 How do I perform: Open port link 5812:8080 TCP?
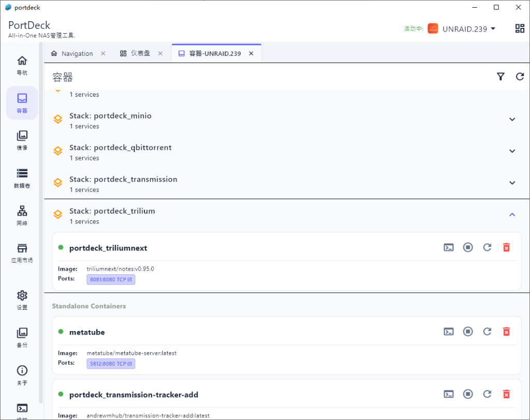click(x=111, y=364)
